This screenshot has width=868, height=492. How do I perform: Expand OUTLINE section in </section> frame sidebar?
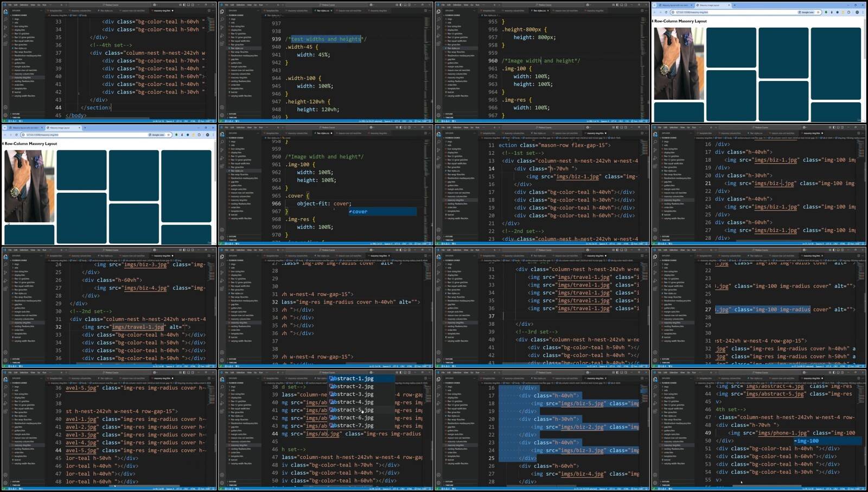[x=16, y=113]
